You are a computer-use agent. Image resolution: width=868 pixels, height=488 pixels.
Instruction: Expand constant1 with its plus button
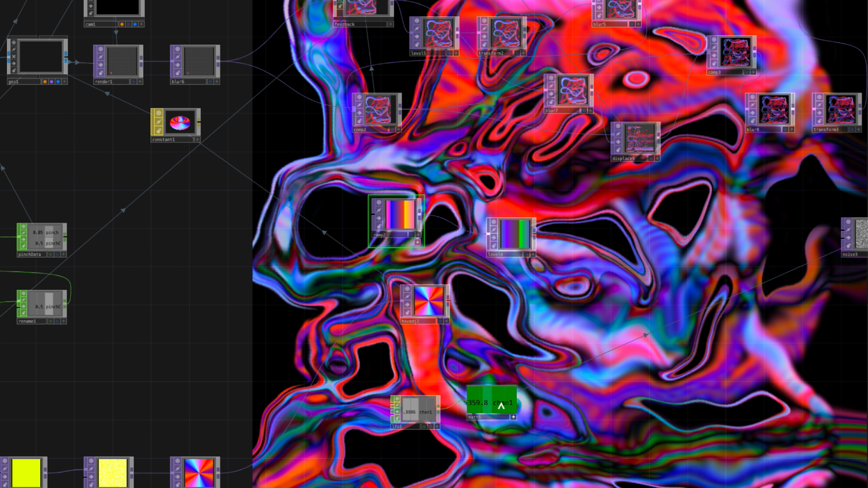tap(197, 139)
